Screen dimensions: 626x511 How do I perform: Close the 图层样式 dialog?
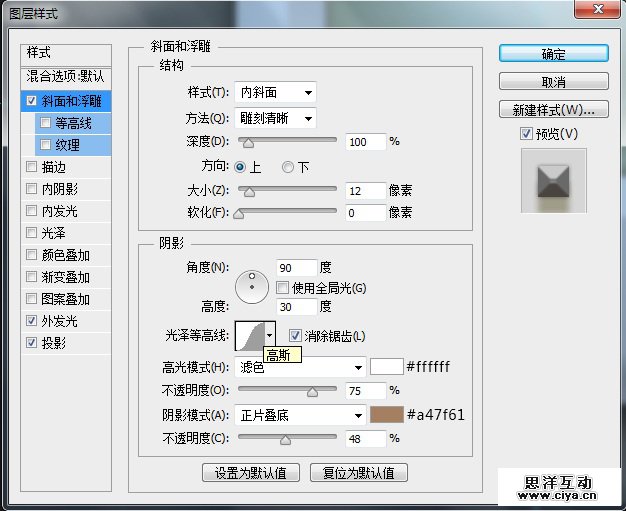(597, 9)
